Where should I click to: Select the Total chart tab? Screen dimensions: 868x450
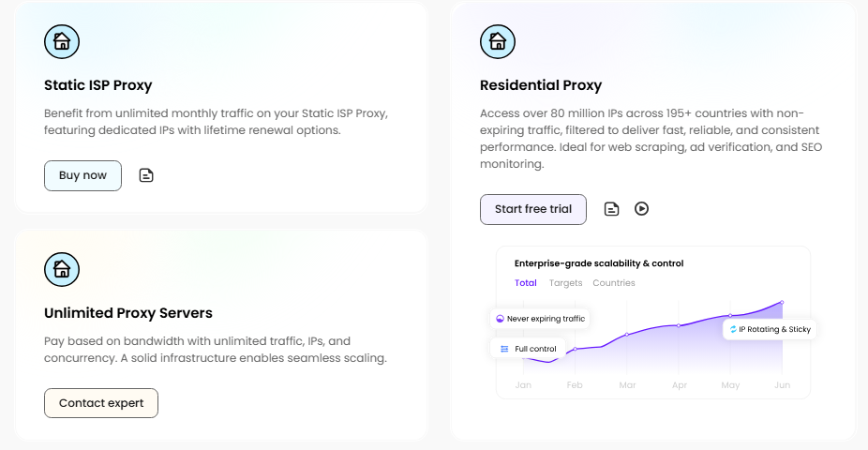coord(526,283)
